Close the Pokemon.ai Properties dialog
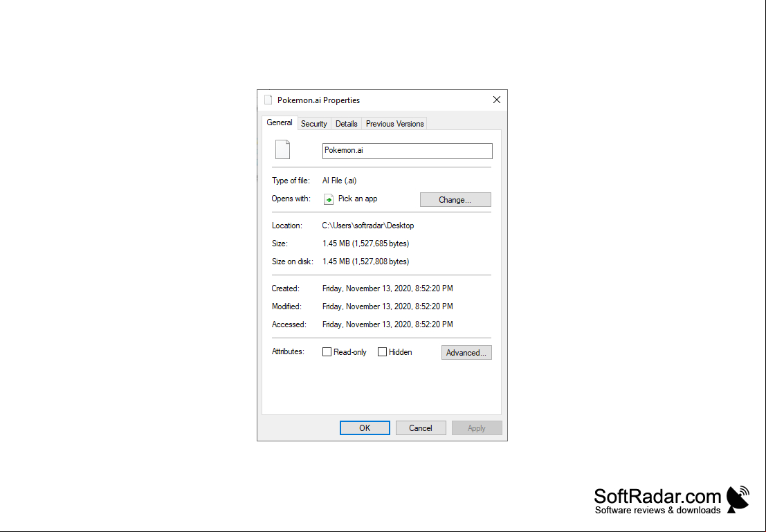 pos(497,100)
